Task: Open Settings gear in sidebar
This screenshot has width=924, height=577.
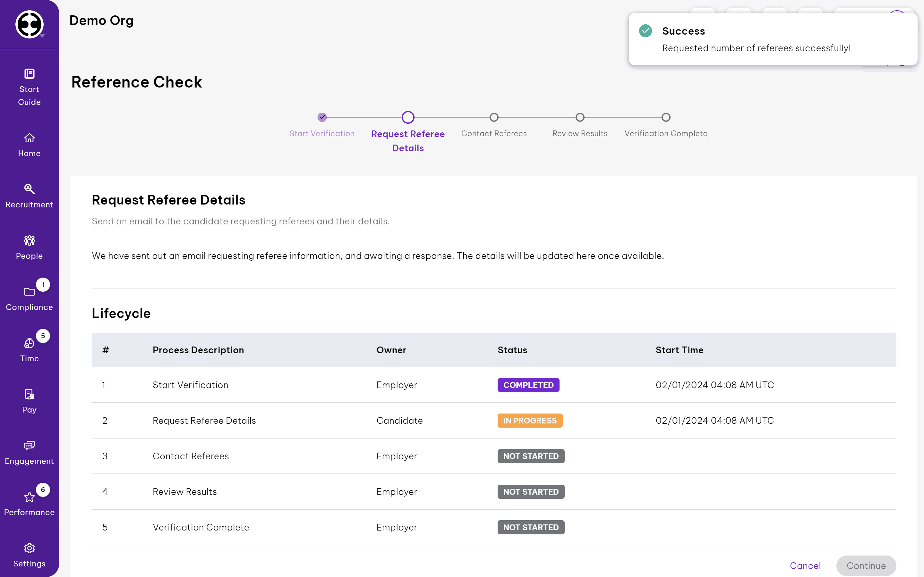Action: 30,548
